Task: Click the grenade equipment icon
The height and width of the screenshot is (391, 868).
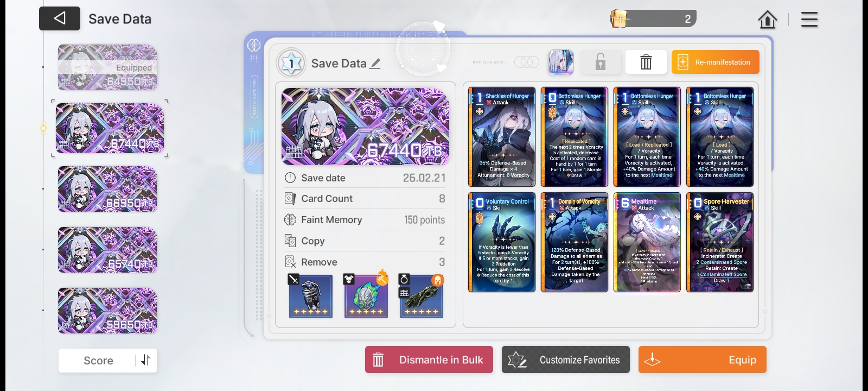Action: [x=311, y=296]
